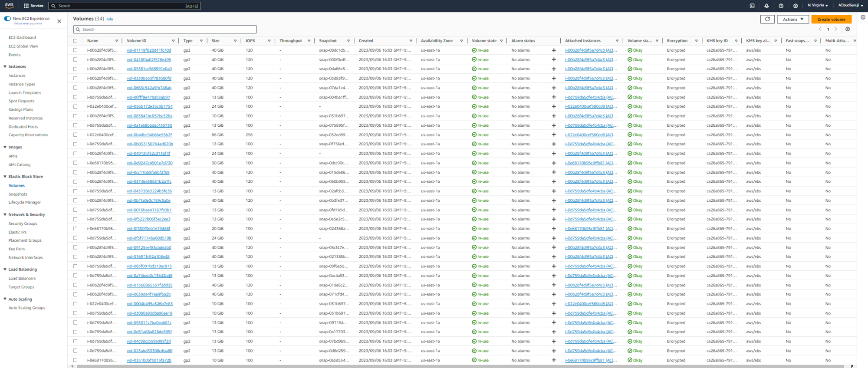Select checkbox for volume vol-07119f028d41fc70d

point(75,50)
